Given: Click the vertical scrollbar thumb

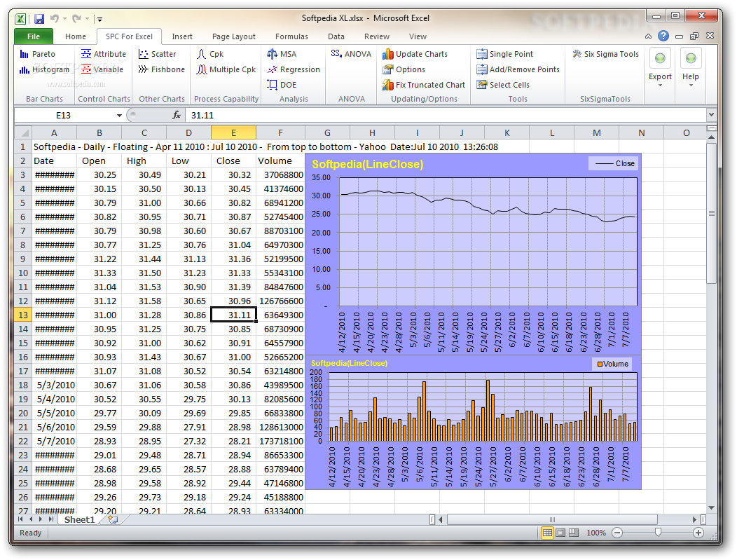Looking at the screenshot, I should click(x=712, y=213).
